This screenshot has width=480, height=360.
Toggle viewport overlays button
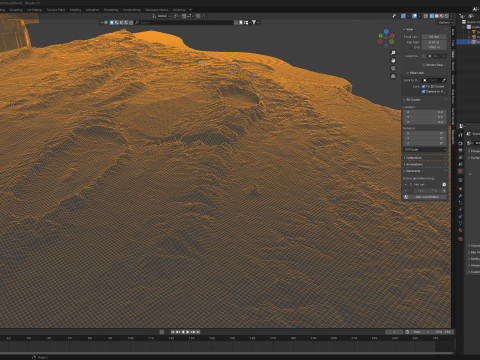point(414,16)
